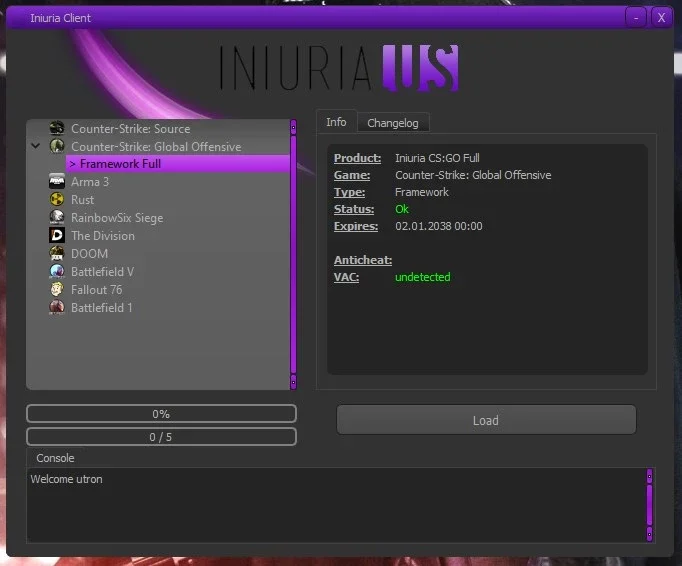
Task: Close the Iniuria Client window
Action: (x=661, y=18)
